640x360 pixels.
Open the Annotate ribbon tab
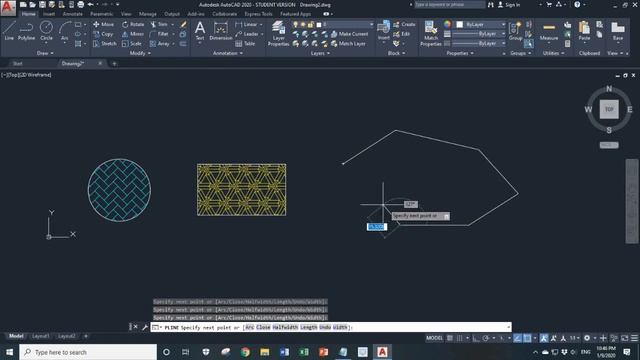coord(73,14)
